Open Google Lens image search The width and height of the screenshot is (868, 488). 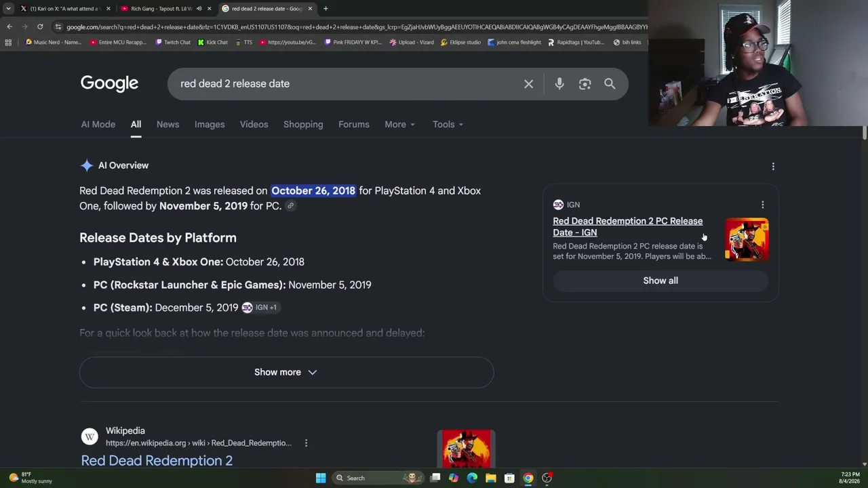pos(585,84)
